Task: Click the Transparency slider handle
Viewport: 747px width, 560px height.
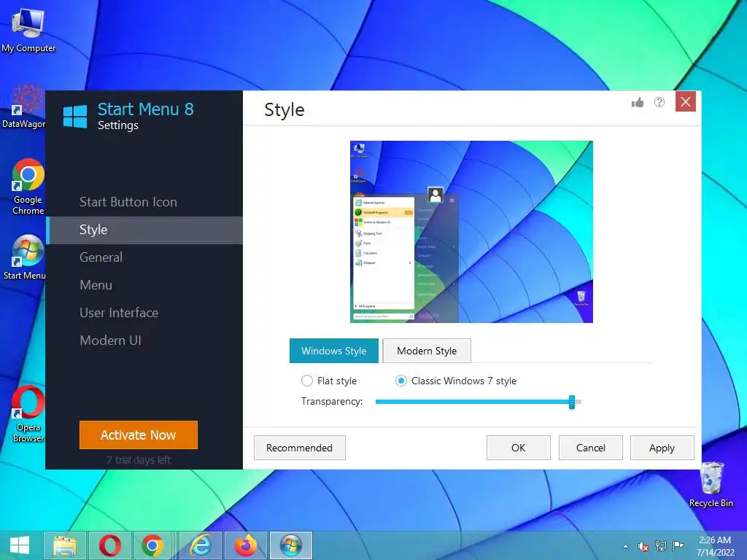Action: pyautogui.click(x=572, y=402)
